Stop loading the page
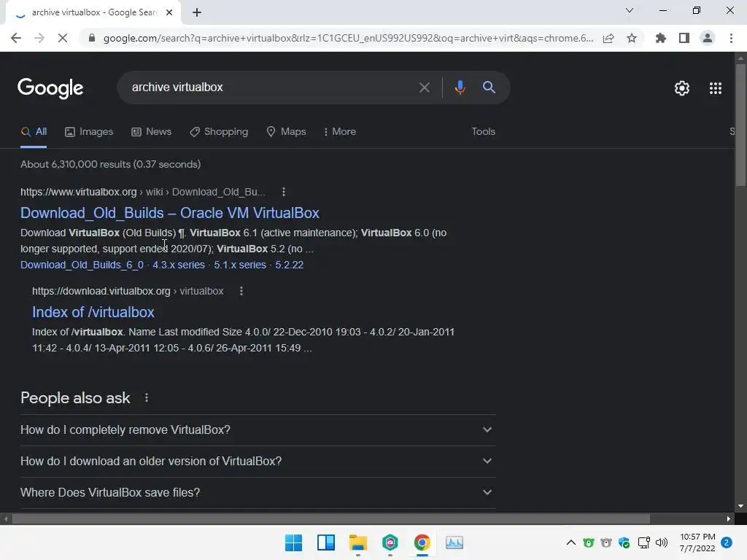Image resolution: width=747 pixels, height=560 pixels. pos(63,38)
